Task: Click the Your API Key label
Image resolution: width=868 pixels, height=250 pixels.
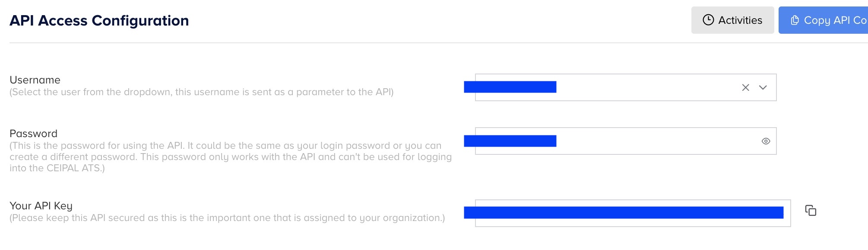Action: pyautogui.click(x=41, y=206)
